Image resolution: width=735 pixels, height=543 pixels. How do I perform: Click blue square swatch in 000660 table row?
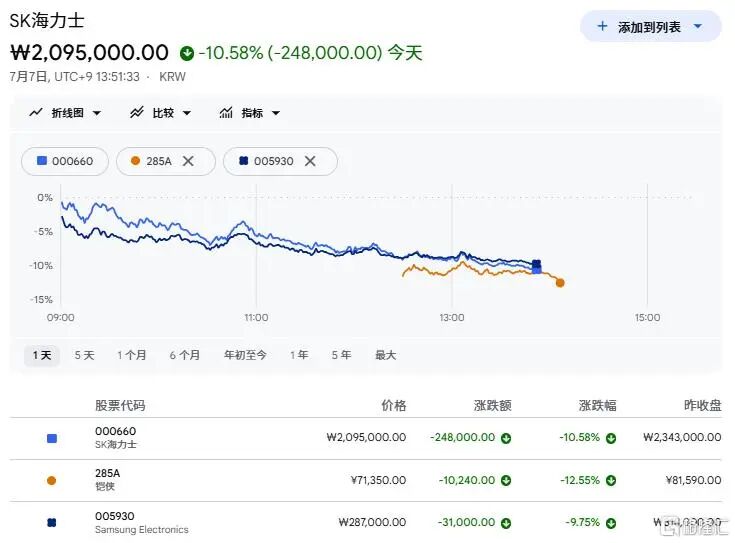[52, 438]
